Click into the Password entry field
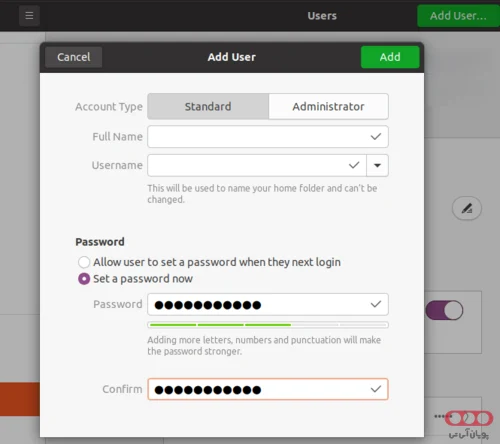 268,304
